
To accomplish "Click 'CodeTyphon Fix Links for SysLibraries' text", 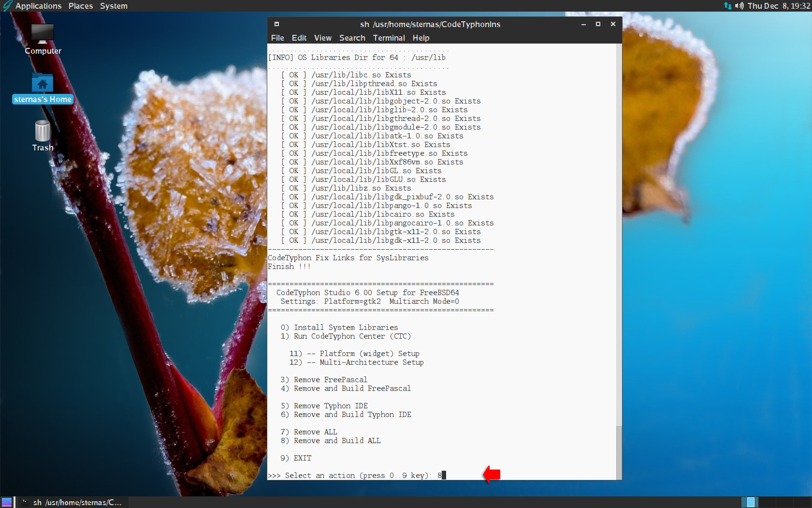I will pos(348,258).
